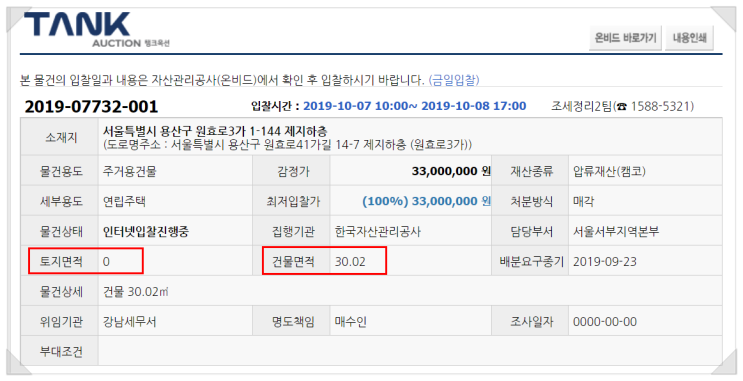
Task: Select building area value 30.02
Action: 350,262
